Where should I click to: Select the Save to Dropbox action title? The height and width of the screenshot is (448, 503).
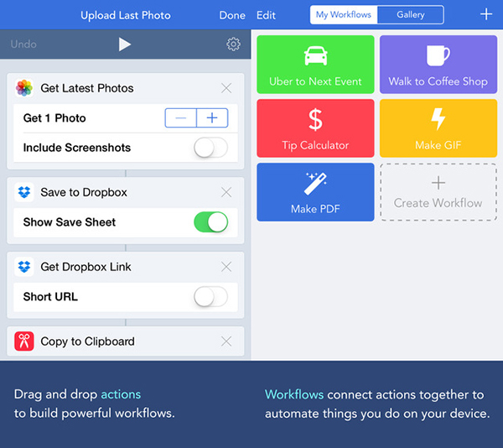click(84, 192)
